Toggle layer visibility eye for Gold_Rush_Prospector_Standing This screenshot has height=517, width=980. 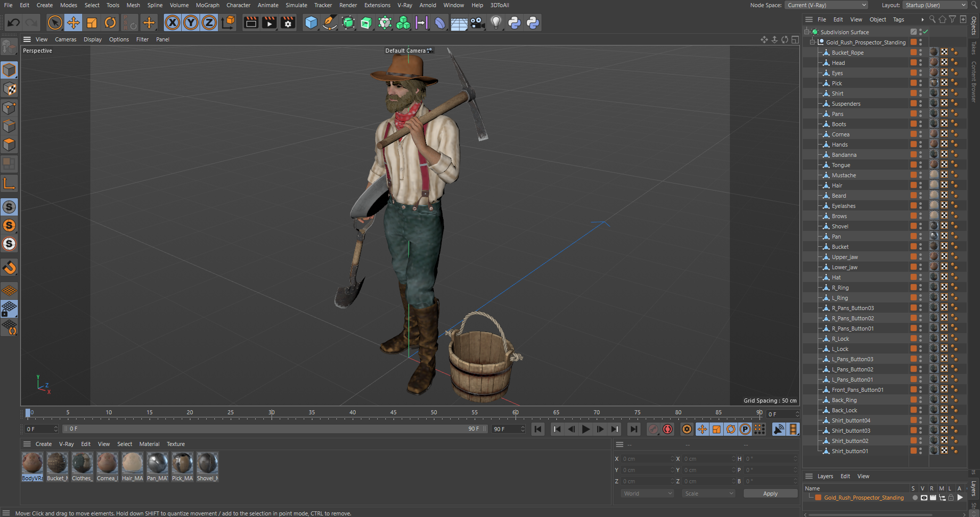[924, 498]
